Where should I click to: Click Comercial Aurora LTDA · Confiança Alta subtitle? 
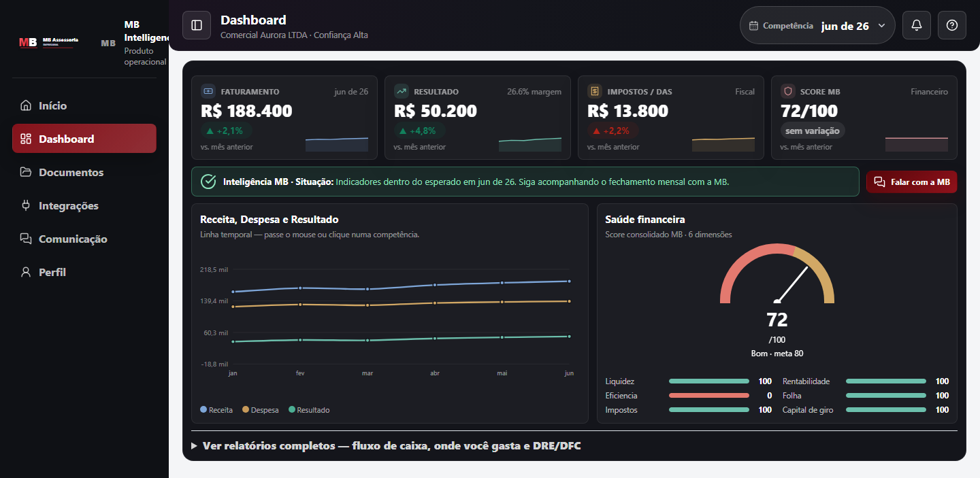pos(294,35)
